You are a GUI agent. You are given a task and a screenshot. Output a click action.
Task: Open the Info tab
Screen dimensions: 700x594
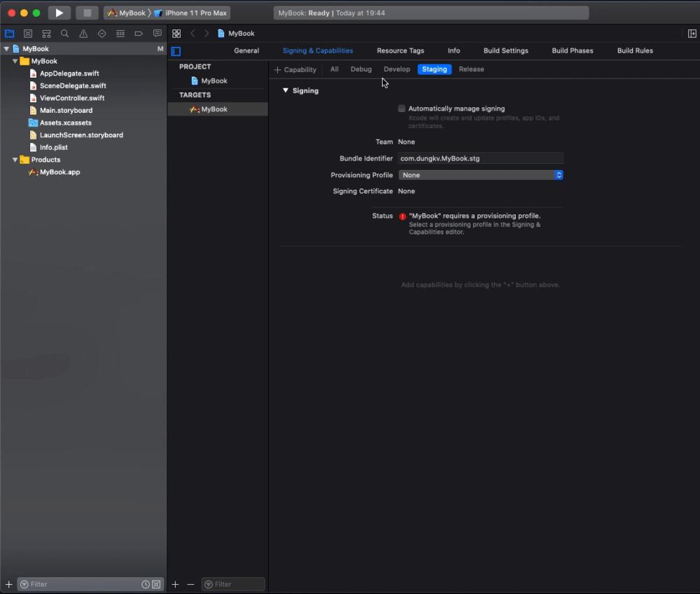[x=454, y=50]
